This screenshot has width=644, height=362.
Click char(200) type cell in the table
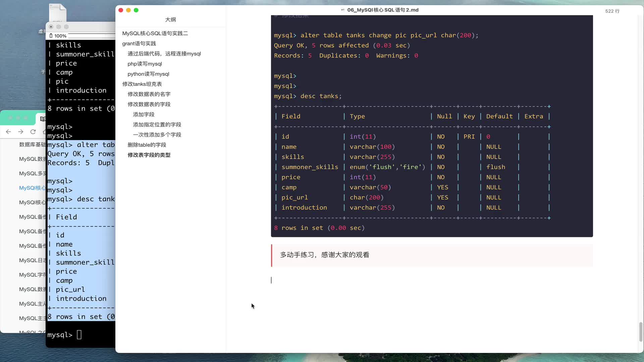tap(366, 197)
